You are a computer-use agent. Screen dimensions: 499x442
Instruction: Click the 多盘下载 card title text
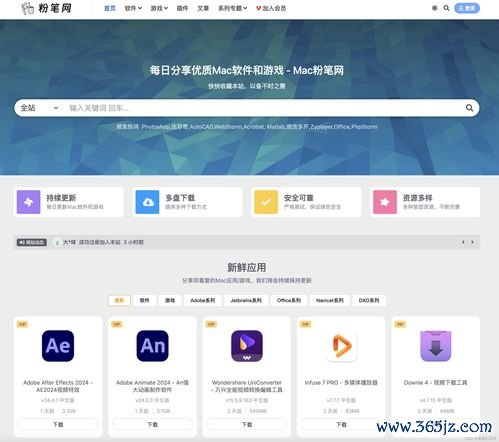click(180, 198)
